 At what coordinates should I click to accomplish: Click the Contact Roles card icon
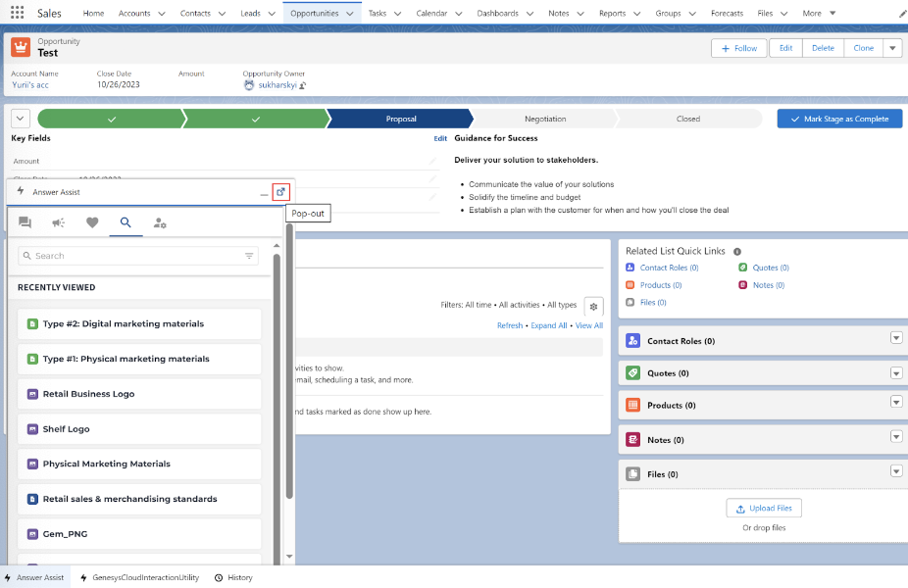[632, 340]
